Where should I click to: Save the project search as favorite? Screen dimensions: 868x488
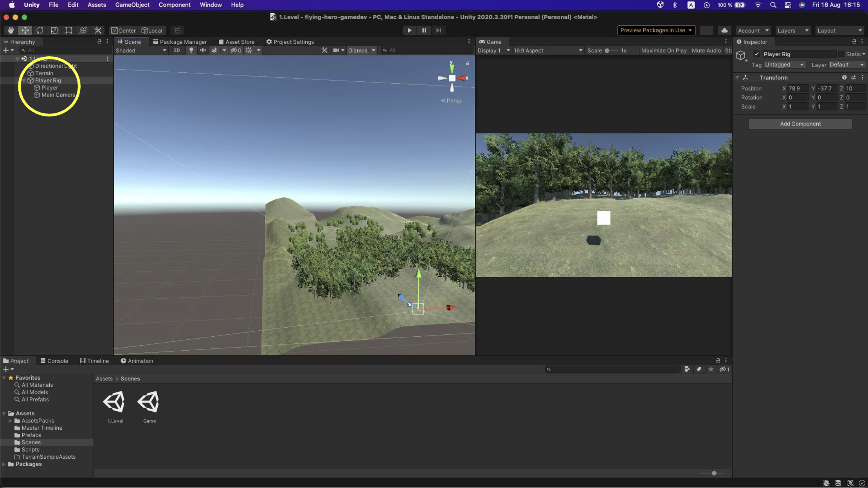711,369
